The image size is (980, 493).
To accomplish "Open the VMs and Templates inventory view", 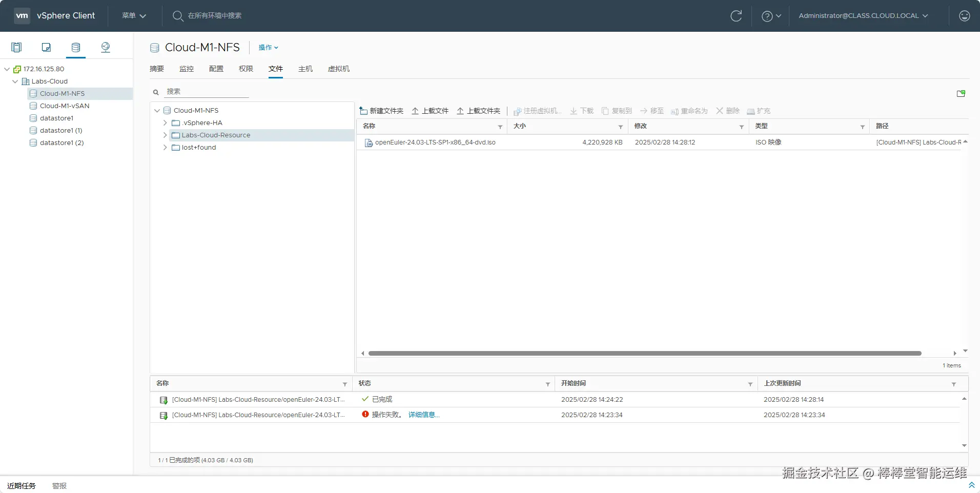I will 46,48.
